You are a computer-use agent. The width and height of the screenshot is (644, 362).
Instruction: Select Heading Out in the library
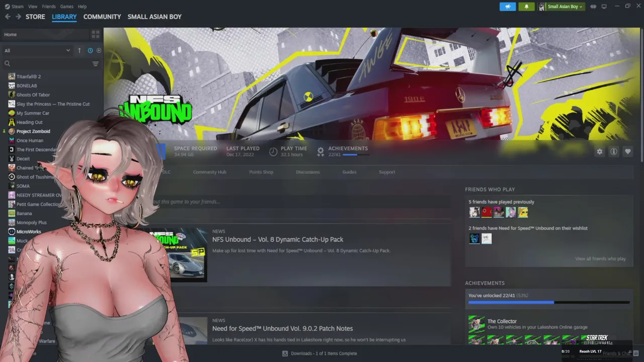coord(29,122)
